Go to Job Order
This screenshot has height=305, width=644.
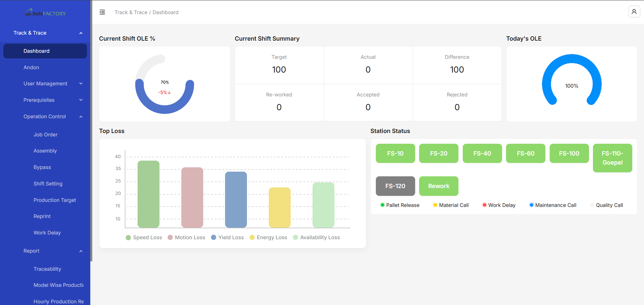pyautogui.click(x=45, y=135)
